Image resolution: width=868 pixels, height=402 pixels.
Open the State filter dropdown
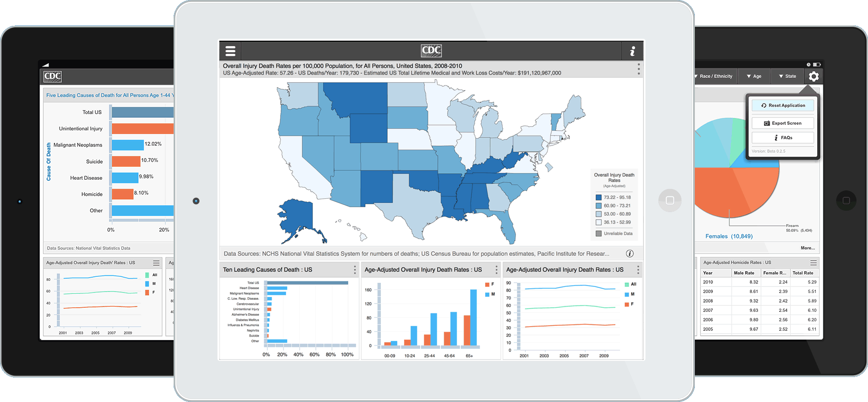(787, 76)
